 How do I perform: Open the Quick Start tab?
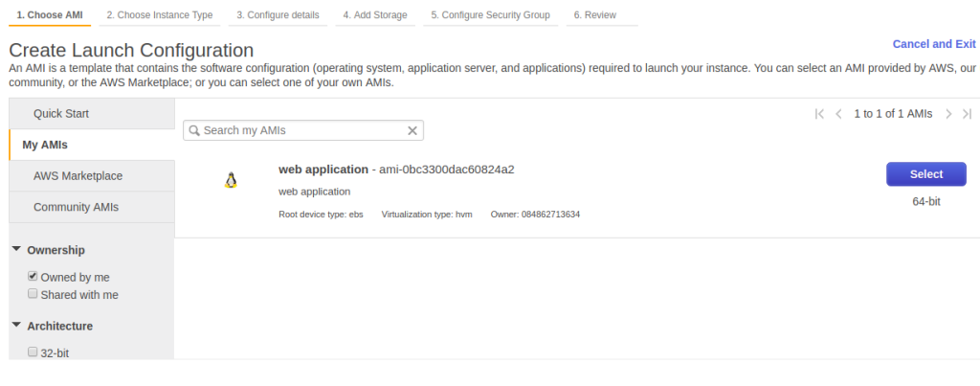tap(61, 114)
